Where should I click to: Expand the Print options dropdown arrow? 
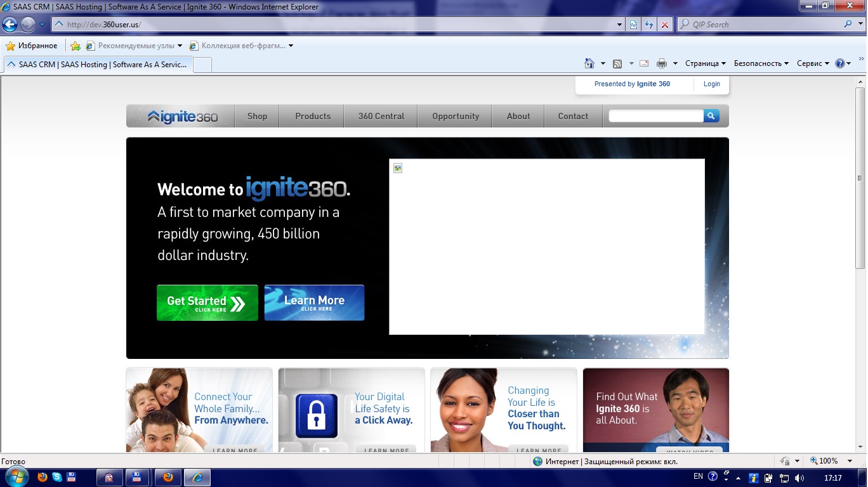point(675,63)
